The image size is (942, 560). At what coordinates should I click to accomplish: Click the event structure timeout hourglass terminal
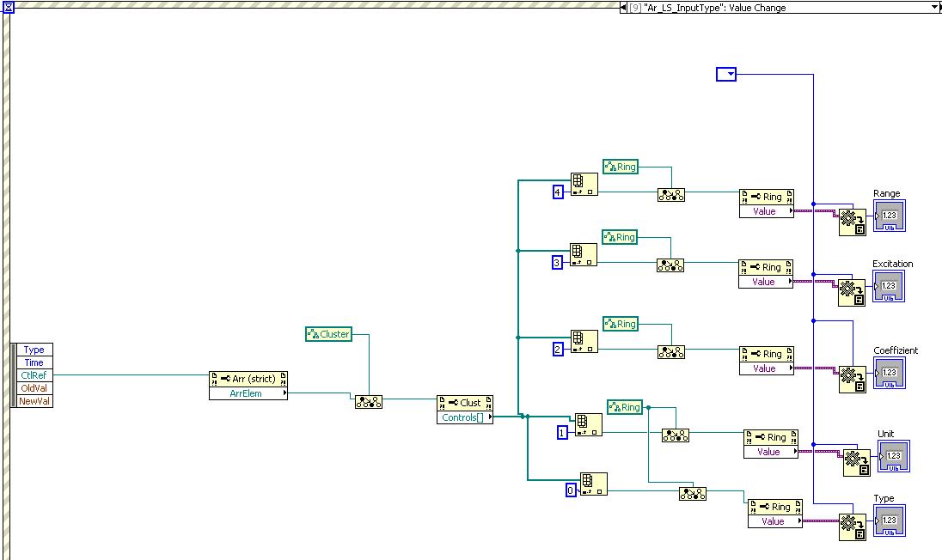click(9, 8)
